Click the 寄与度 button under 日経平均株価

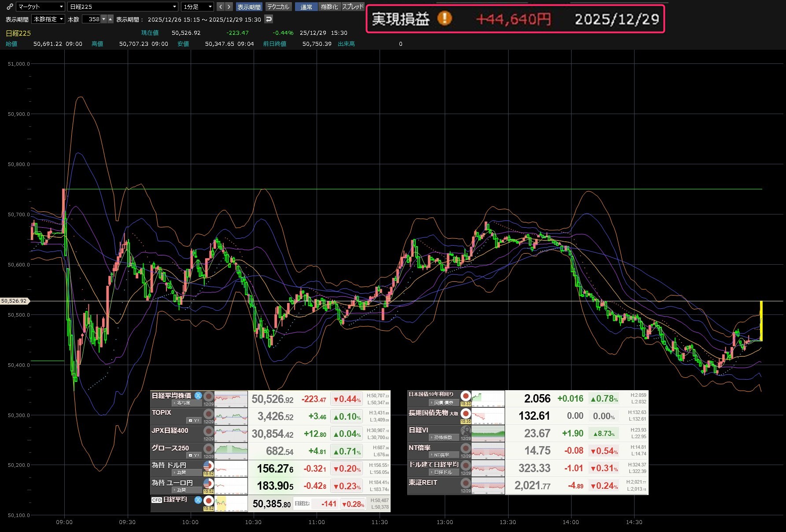click(x=182, y=403)
